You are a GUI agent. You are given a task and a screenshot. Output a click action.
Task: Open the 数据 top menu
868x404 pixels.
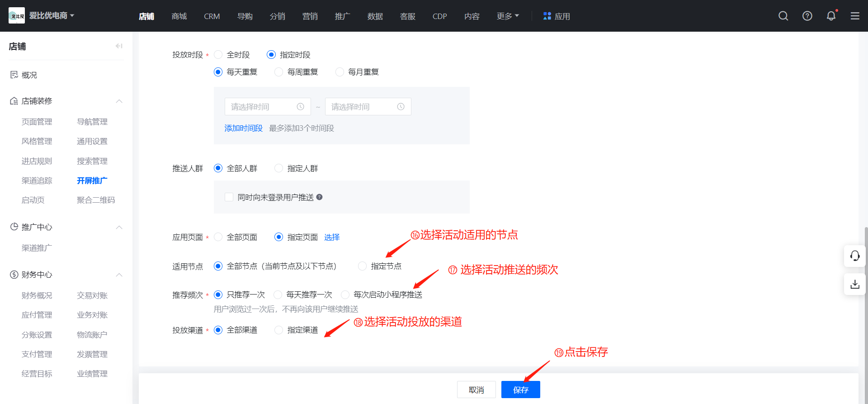(375, 16)
